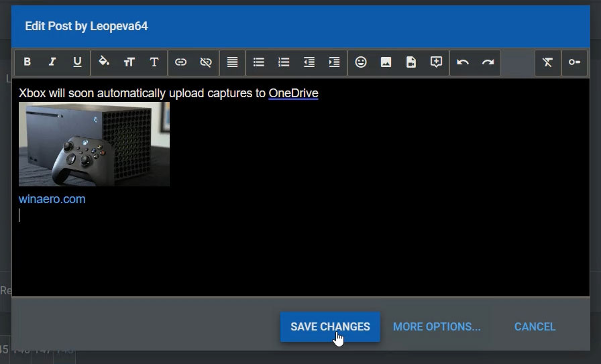The height and width of the screenshot is (364, 601).
Task: Undo the last edit
Action: coord(463,62)
